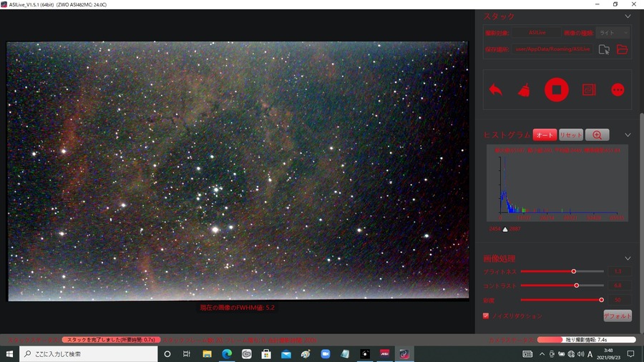Zoom the histogram with magnifier button
The width and height of the screenshot is (644, 362).
pos(597,134)
